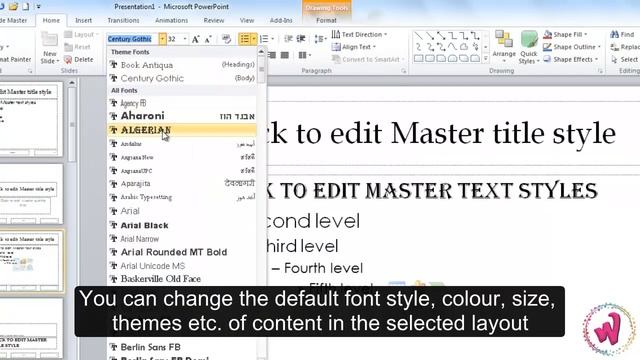The height and width of the screenshot is (360, 640).
Task: Open the Line Spacing options
Action: pyautogui.click(x=320, y=39)
